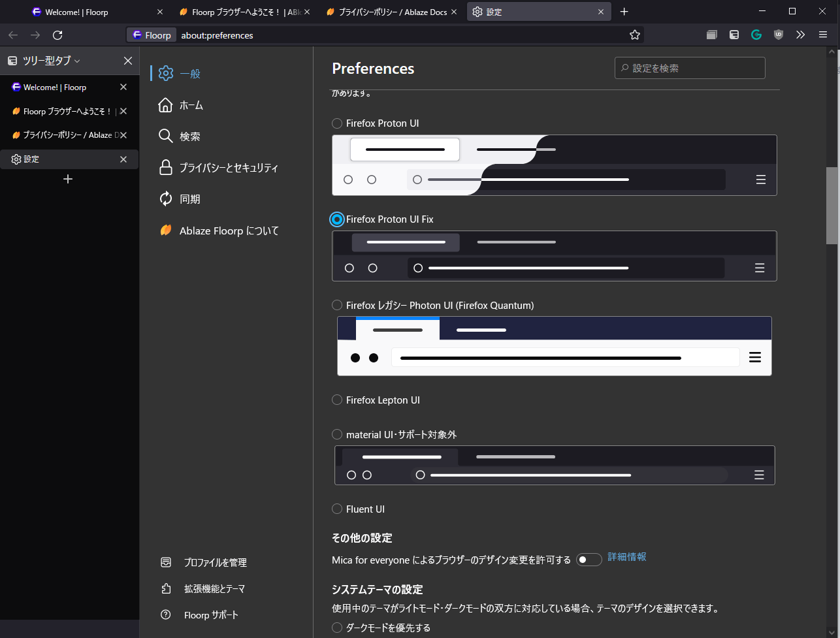
Task: Close the Floorp ブラウザーへようこそ tree tab
Action: (x=123, y=111)
